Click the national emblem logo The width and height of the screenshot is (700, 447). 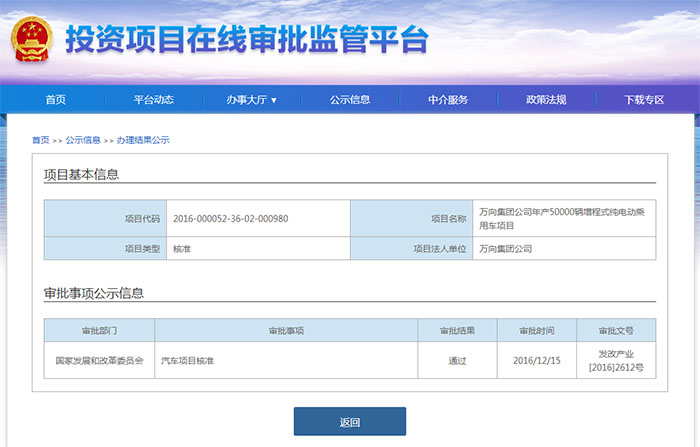click(x=31, y=40)
